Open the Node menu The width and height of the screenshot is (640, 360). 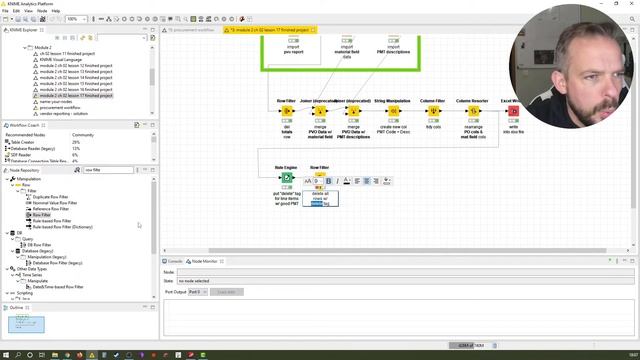tap(42, 11)
